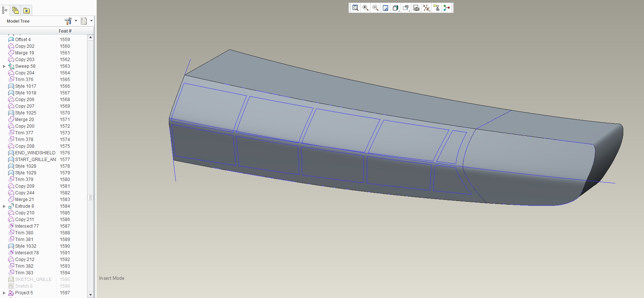Open the datum display filters icon
644x298 pixels.
(427, 8)
